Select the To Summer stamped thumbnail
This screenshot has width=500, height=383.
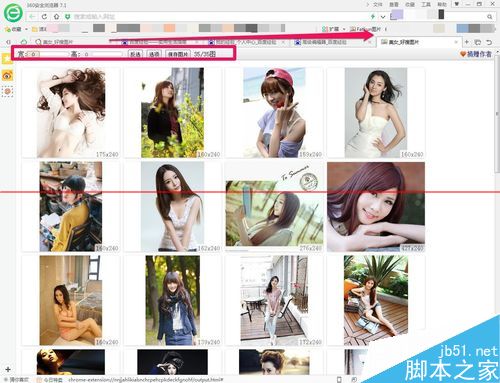(274, 206)
